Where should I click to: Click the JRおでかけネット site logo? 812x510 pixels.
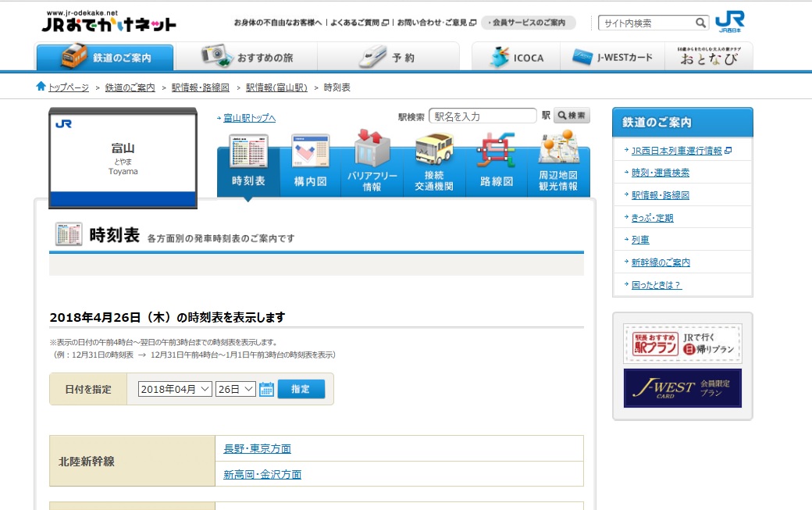pos(109,23)
